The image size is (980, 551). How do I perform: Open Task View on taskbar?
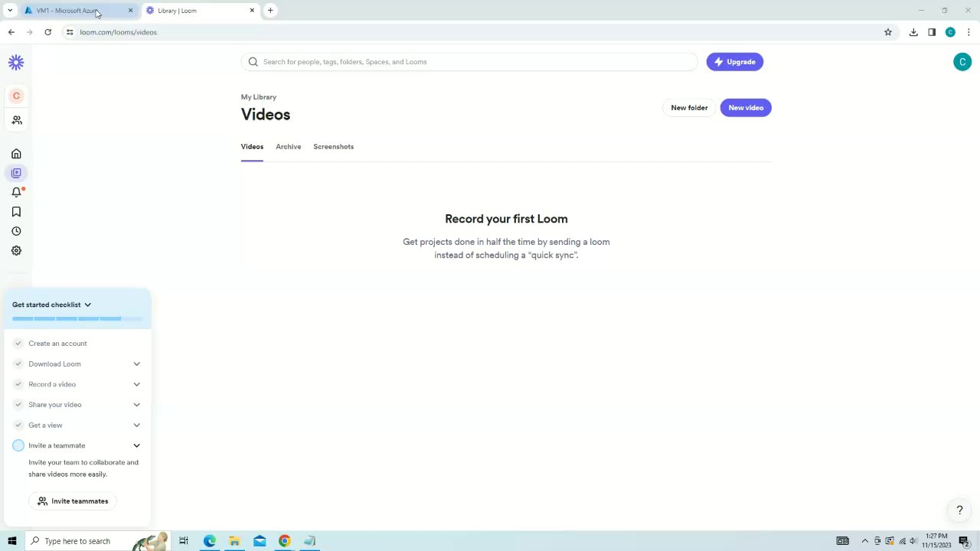point(184,541)
